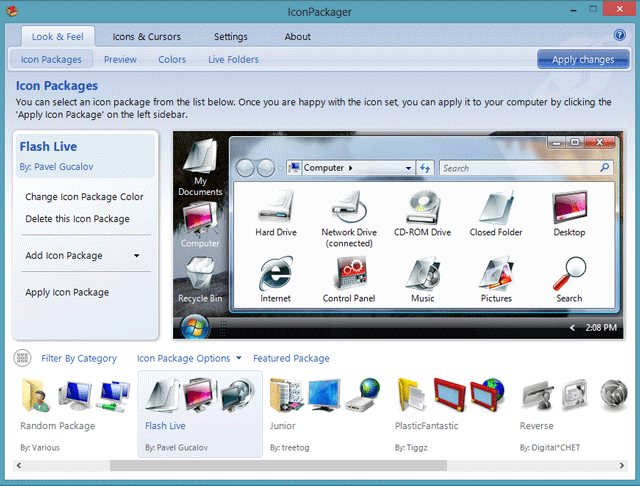This screenshot has height=486, width=640.
Task: Switch to the Colors sub-tab
Action: coord(172,59)
